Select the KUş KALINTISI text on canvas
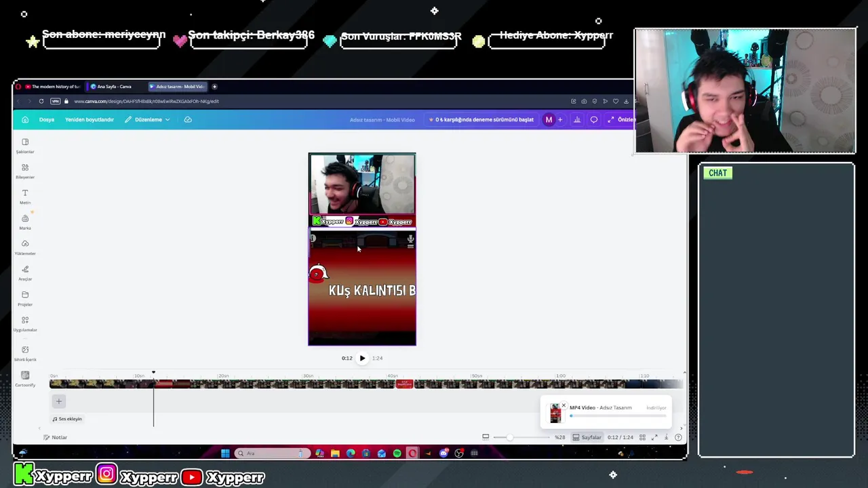 (x=372, y=291)
